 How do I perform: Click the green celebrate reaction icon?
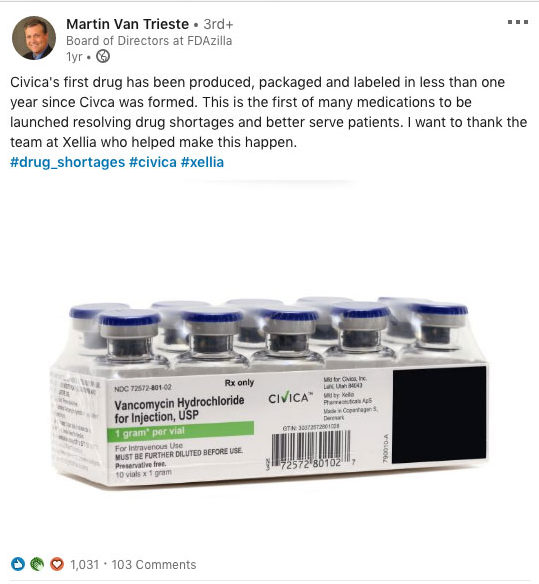(x=37, y=564)
